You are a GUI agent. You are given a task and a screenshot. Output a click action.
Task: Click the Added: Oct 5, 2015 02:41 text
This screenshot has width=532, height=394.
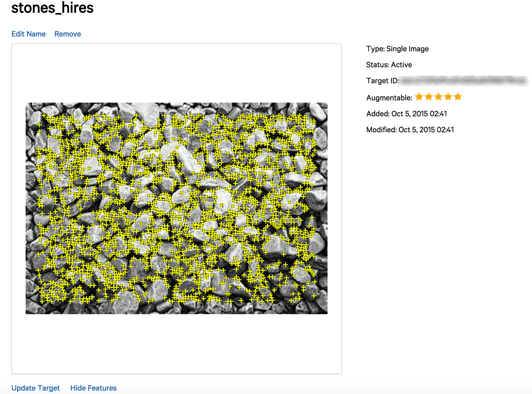(x=407, y=114)
